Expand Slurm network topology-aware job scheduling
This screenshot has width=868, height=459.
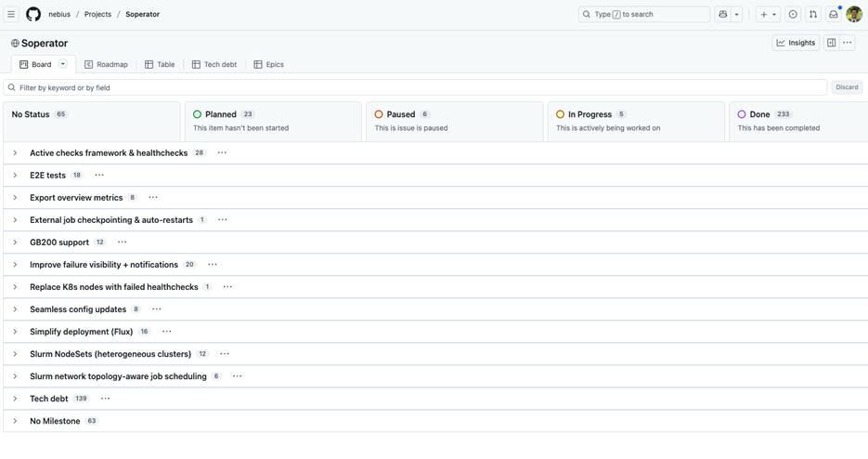click(15, 376)
